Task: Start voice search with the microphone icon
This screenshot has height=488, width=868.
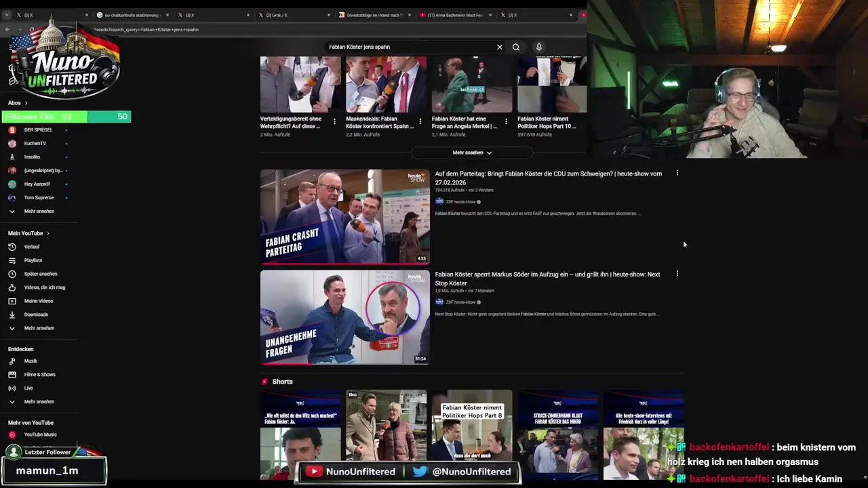Action: coord(539,47)
